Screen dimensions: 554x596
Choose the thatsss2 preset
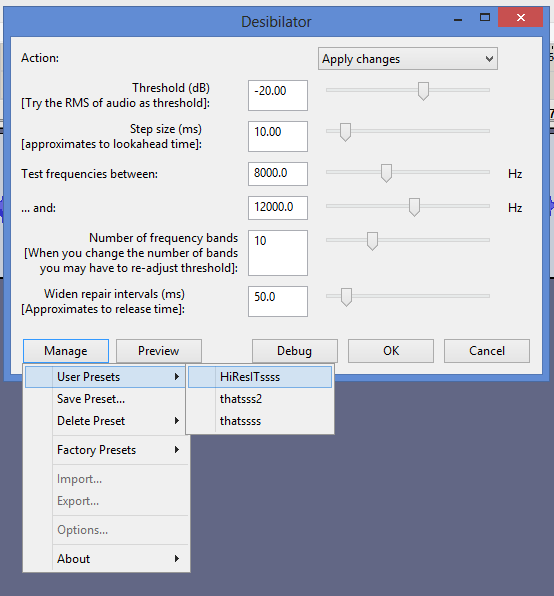(260, 399)
